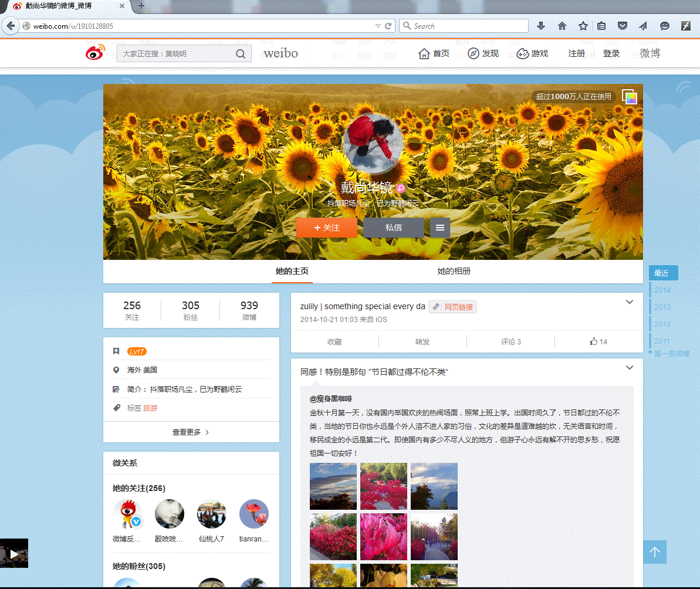Send a private message via 私信
Image resolution: width=700 pixels, height=589 pixels.
(394, 228)
